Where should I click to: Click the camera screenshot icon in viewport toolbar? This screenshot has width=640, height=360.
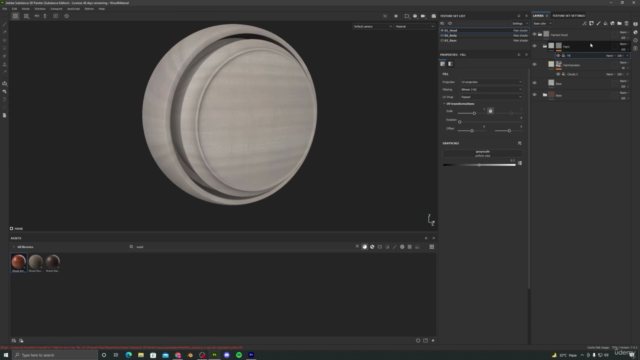[x=433, y=16]
